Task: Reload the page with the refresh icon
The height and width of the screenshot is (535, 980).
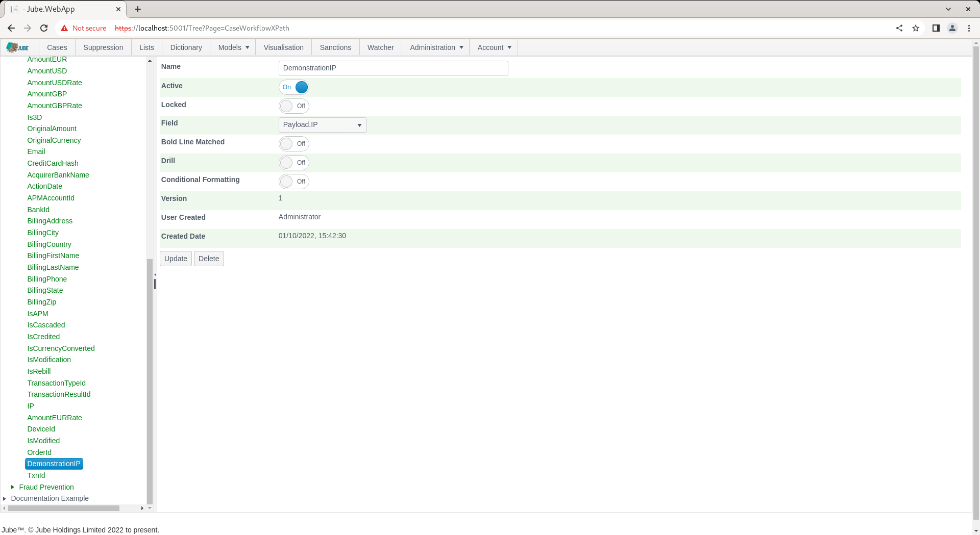Action: click(x=44, y=28)
